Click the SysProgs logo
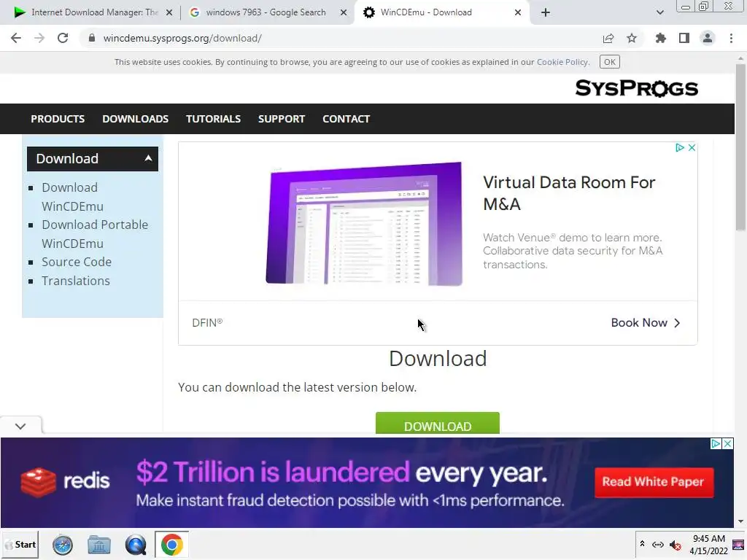Image resolution: width=747 pixels, height=560 pixels. pos(636,88)
